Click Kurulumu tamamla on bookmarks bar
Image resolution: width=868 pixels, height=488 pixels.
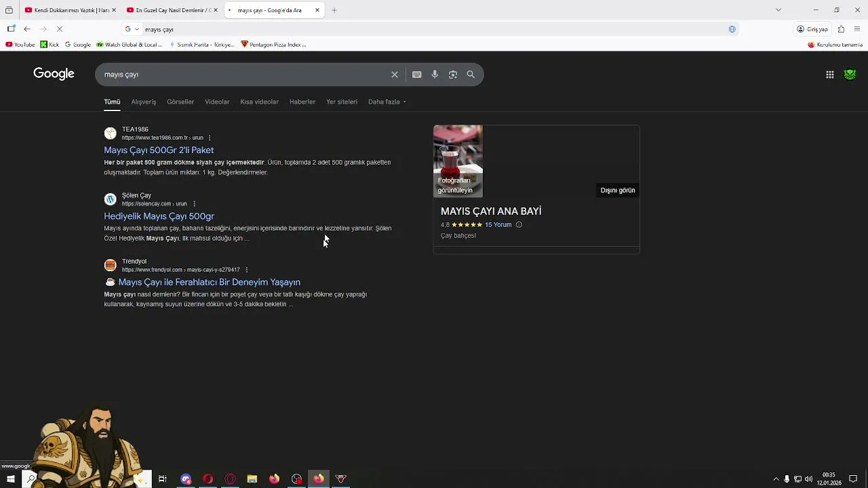[835, 45]
